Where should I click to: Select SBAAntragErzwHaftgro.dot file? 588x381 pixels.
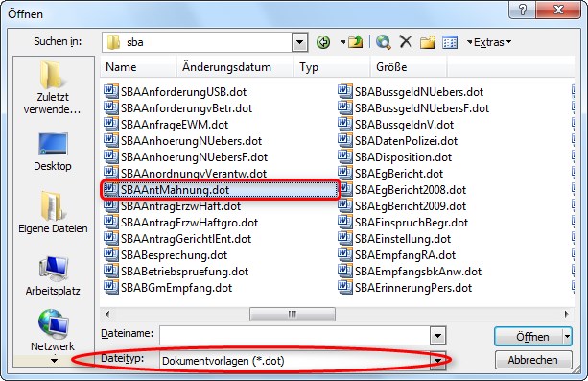tap(180, 223)
